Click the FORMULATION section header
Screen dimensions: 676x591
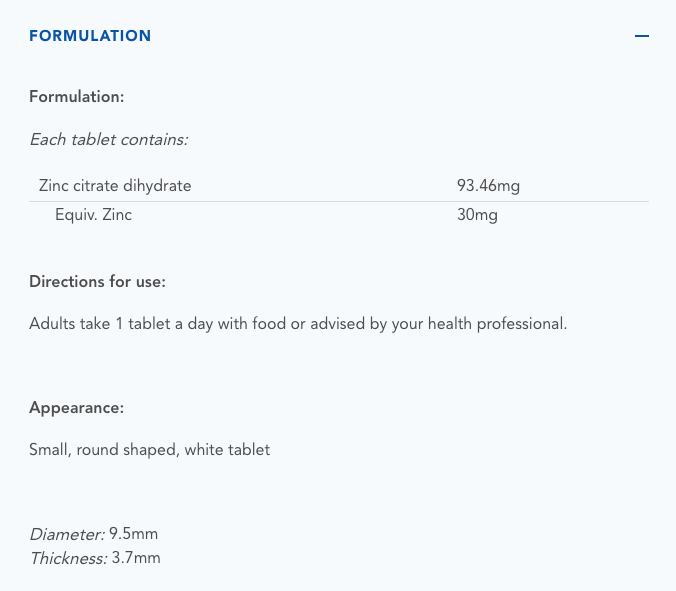[x=90, y=36]
